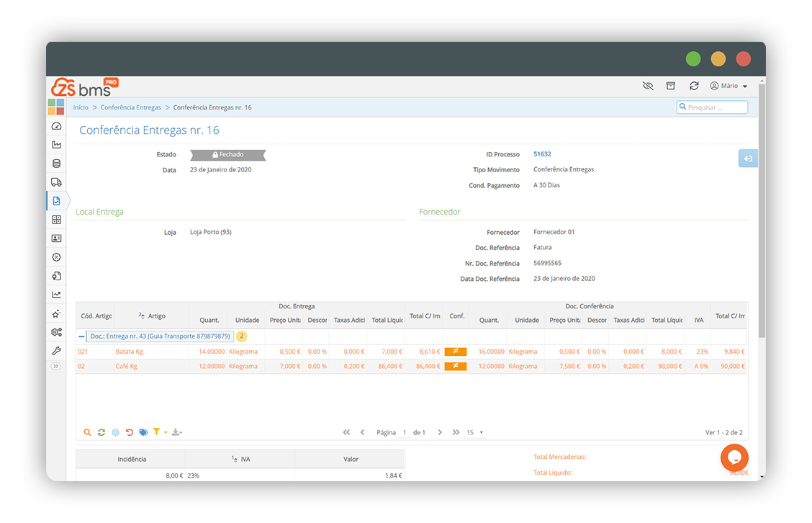
Task: Open the sparkle star icon in sidebar
Action: [x=56, y=313]
